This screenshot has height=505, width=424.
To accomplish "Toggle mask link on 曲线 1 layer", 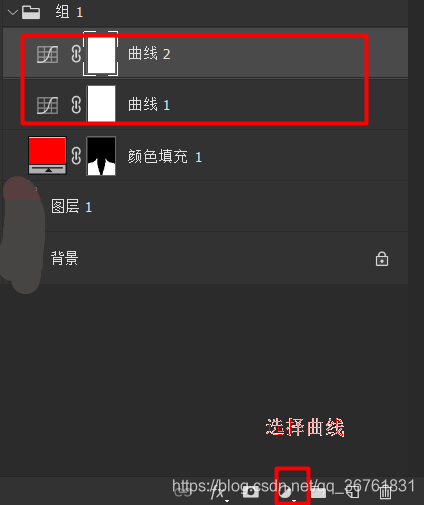I will click(76, 105).
